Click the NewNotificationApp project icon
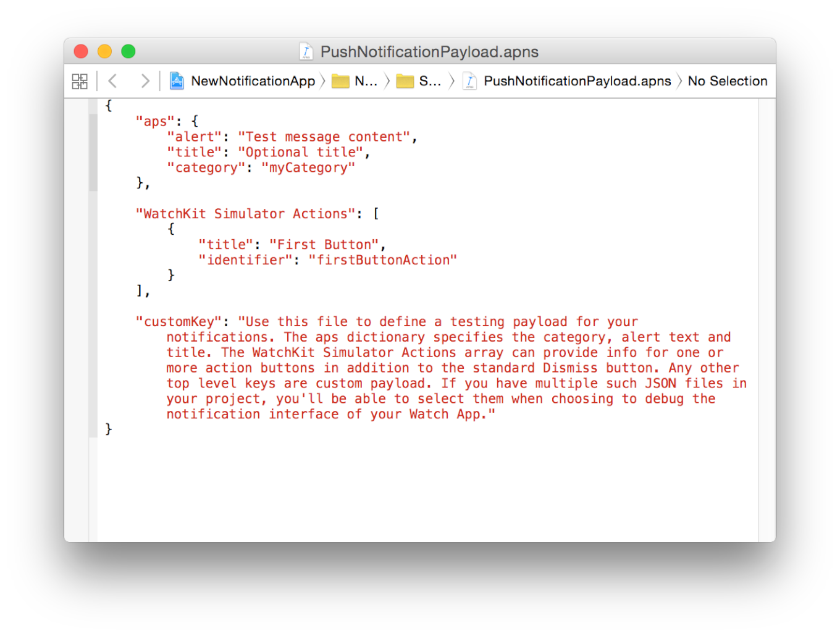Screen dimensions: 840x637 177,81
